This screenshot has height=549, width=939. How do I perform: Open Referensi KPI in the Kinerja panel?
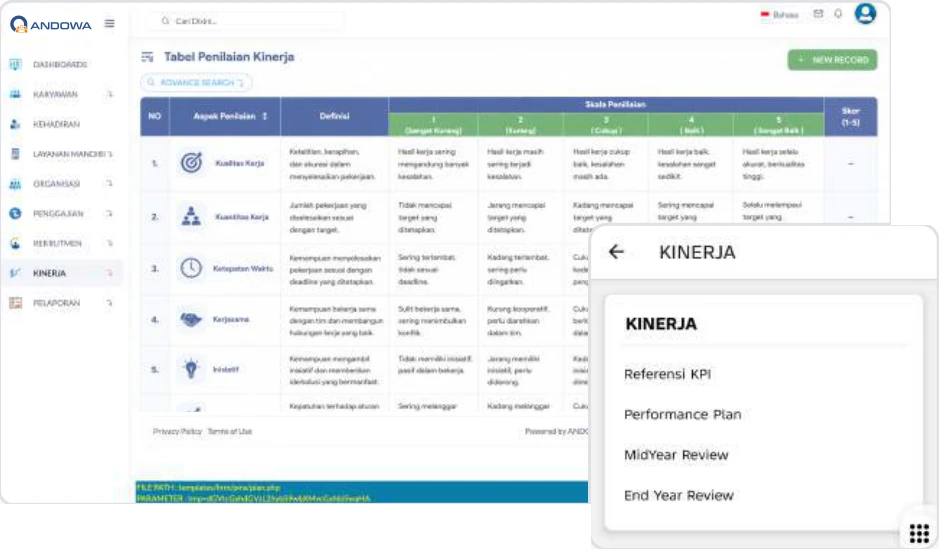[667, 374]
